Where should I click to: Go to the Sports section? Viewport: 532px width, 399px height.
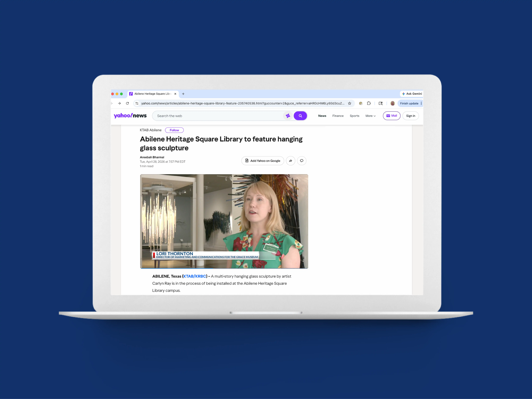(355, 116)
